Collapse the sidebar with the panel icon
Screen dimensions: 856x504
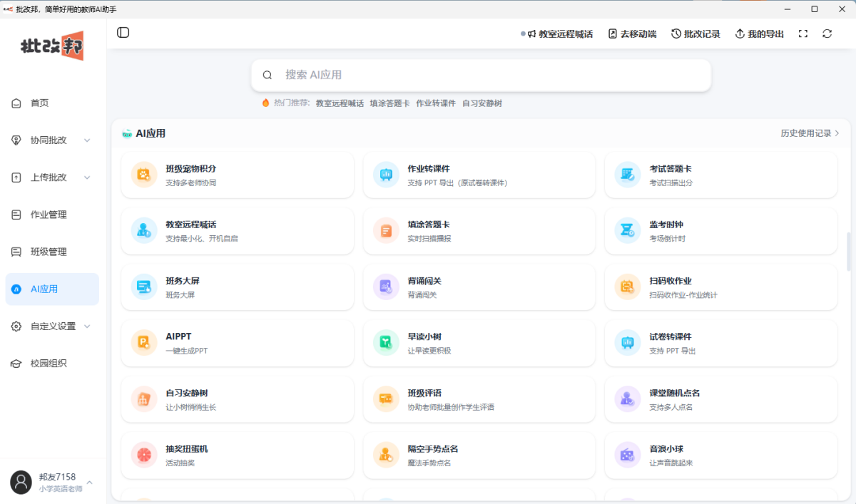pos(123,33)
